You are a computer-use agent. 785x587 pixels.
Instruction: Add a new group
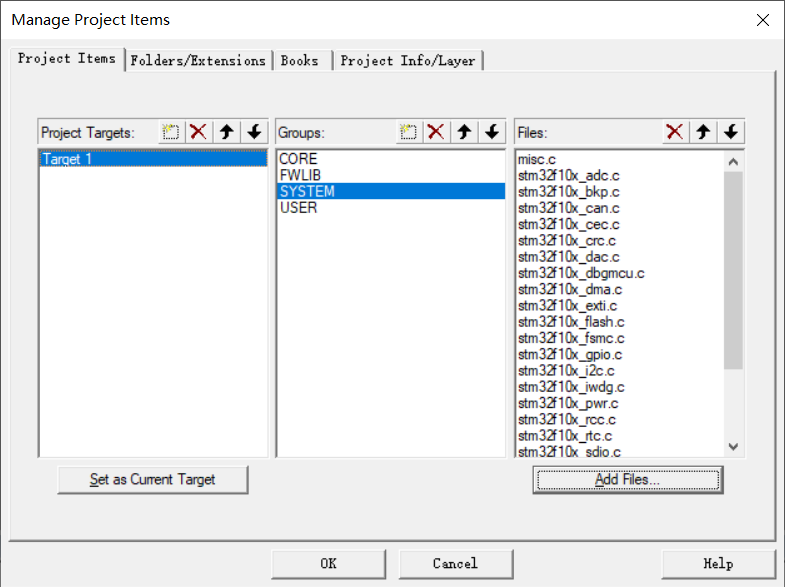(409, 132)
